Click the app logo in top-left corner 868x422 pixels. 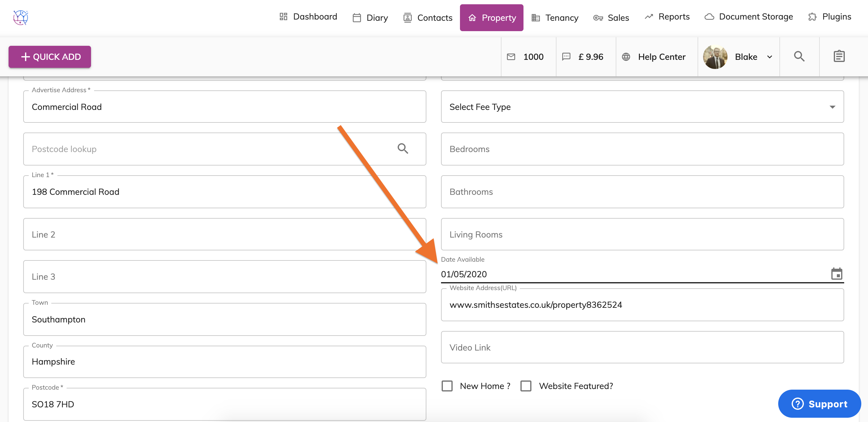[20, 17]
